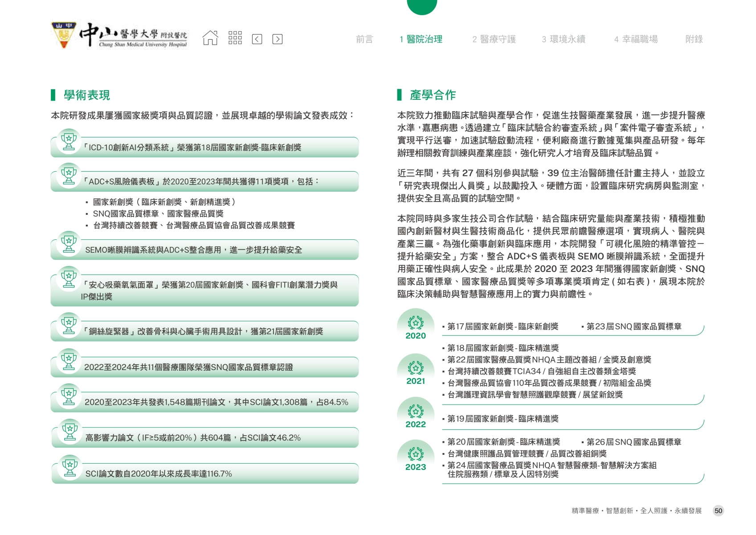Click the 學術表現 section heading
The width and height of the screenshot is (756, 535).
point(86,95)
